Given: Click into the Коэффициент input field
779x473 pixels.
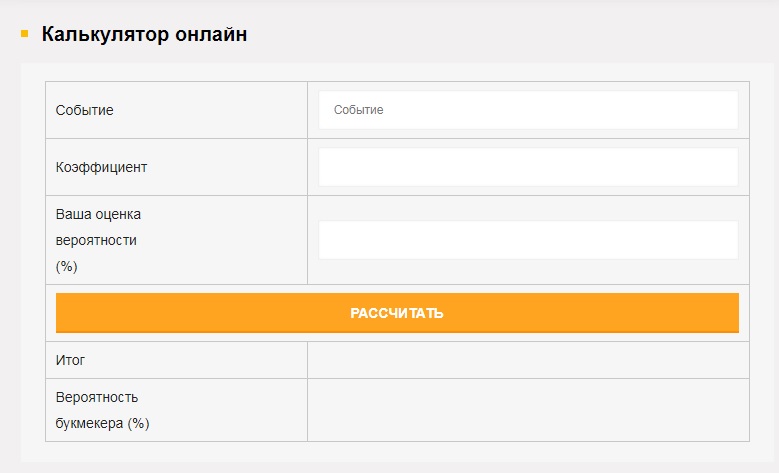Looking at the screenshot, I should click(528, 167).
